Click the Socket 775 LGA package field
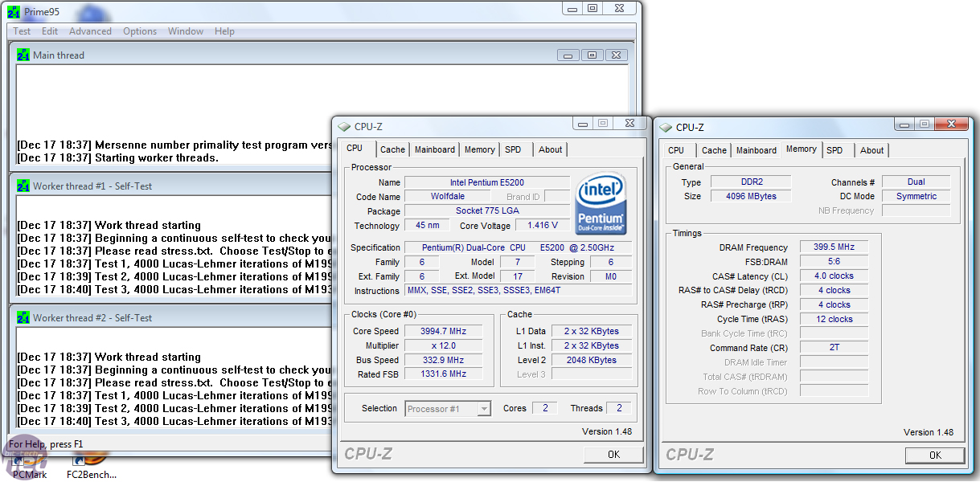The image size is (980, 482). (x=486, y=211)
